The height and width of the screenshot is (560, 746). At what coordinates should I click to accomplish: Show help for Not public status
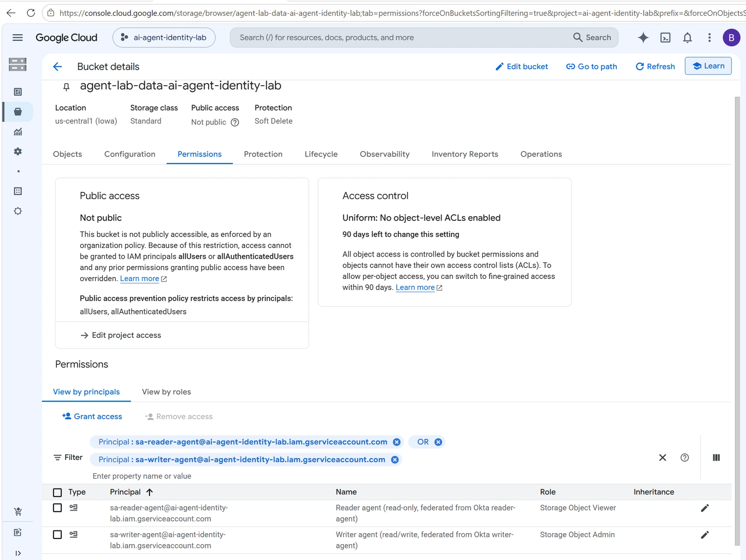[235, 122]
